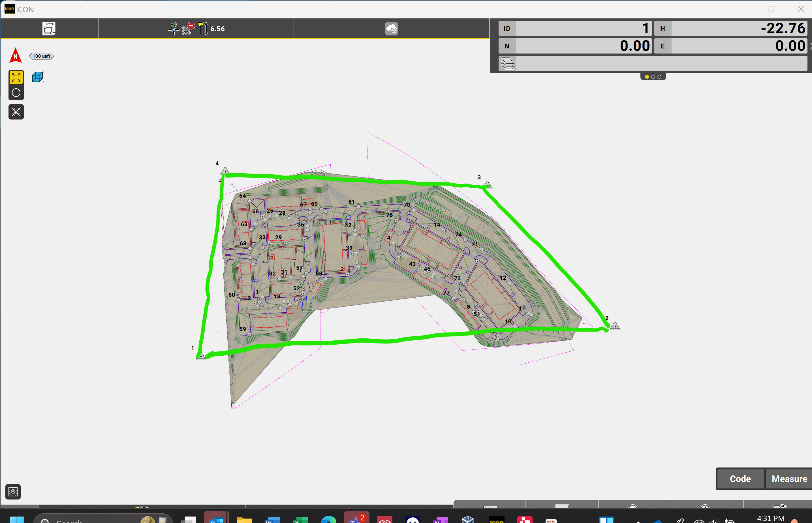The width and height of the screenshot is (812, 523).
Task: Select the second page dot in info panel
Action: 653,77
